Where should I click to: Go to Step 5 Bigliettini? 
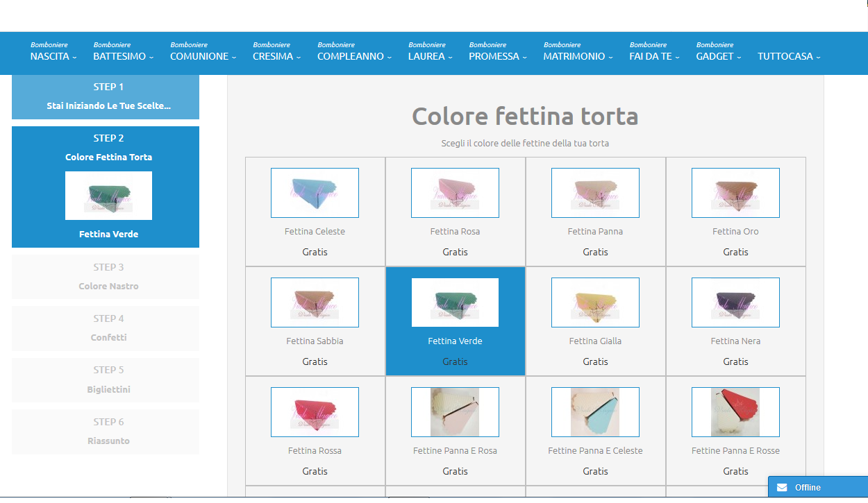(x=106, y=380)
